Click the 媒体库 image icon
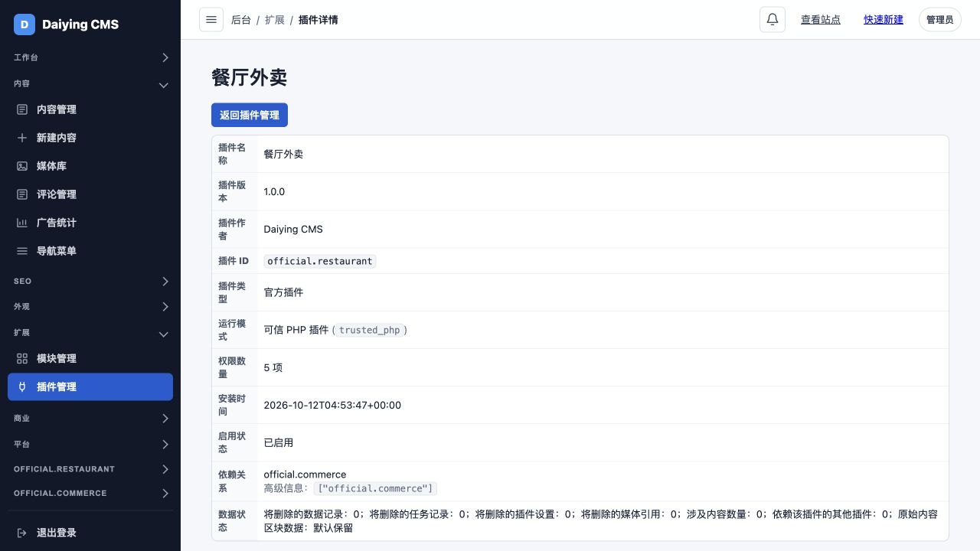The width and height of the screenshot is (980, 551). (x=22, y=166)
